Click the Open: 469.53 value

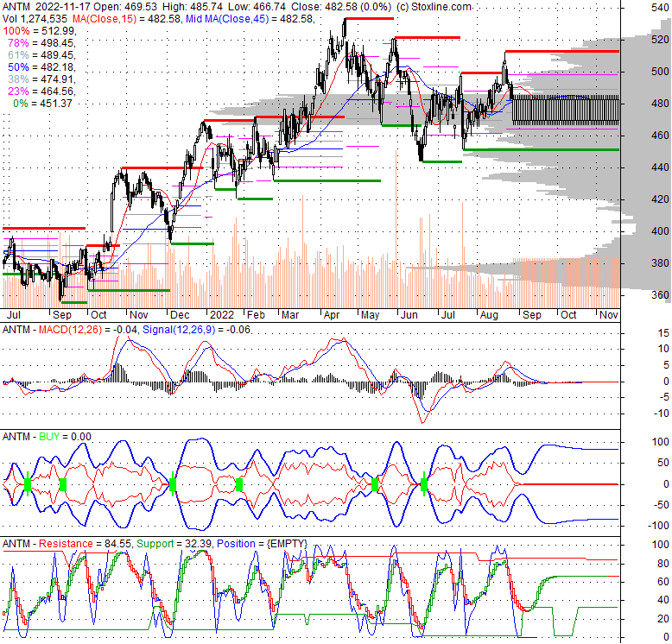pyautogui.click(x=125, y=7)
